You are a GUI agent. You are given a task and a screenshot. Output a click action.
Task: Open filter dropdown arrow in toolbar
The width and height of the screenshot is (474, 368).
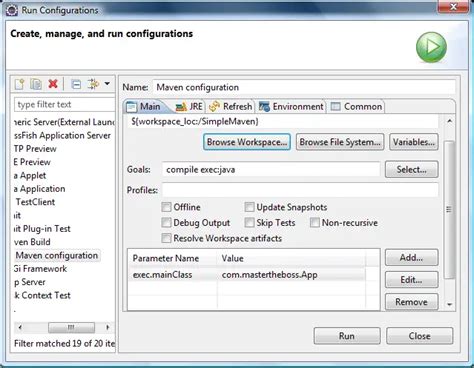click(107, 83)
